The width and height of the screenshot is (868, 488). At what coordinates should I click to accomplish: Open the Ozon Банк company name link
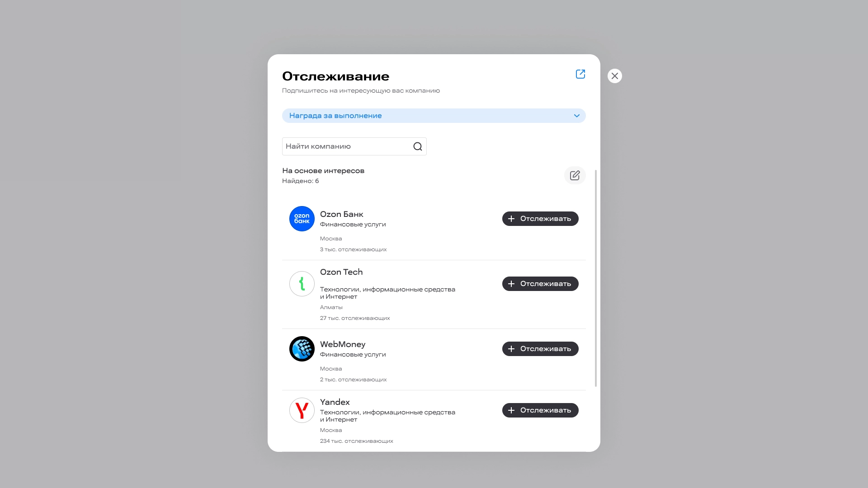(342, 214)
